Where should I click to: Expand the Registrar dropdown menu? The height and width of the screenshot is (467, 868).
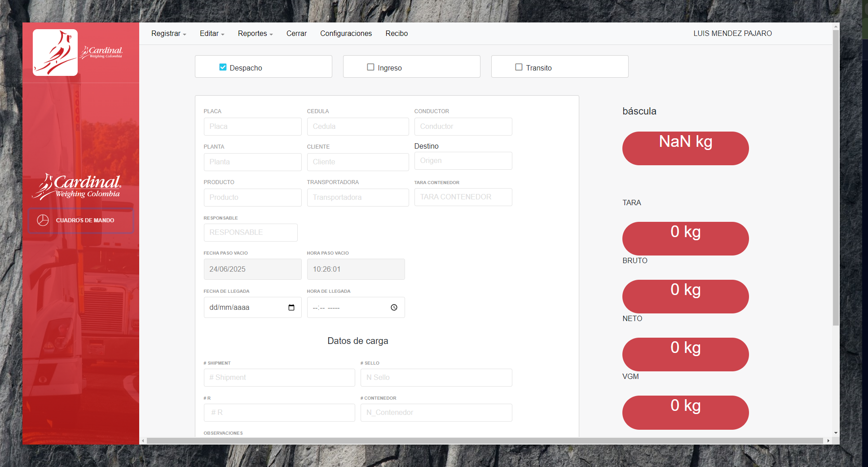(168, 34)
